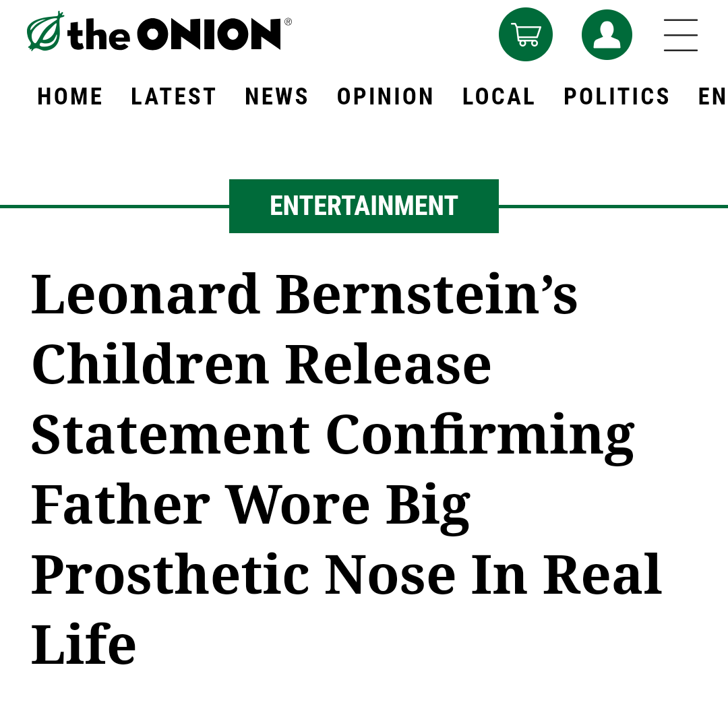Viewport: 728px width, 713px height.
Task: Expand the hamburger menu
Action: tap(680, 35)
